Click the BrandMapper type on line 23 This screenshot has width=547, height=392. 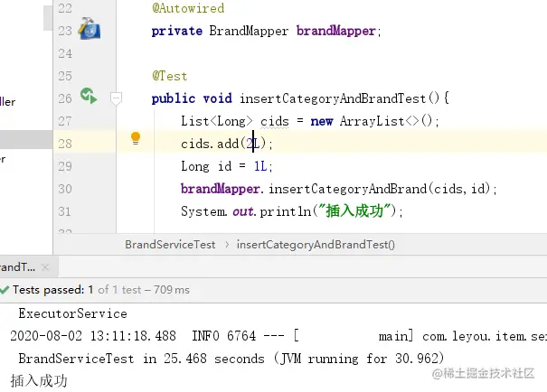pos(249,31)
